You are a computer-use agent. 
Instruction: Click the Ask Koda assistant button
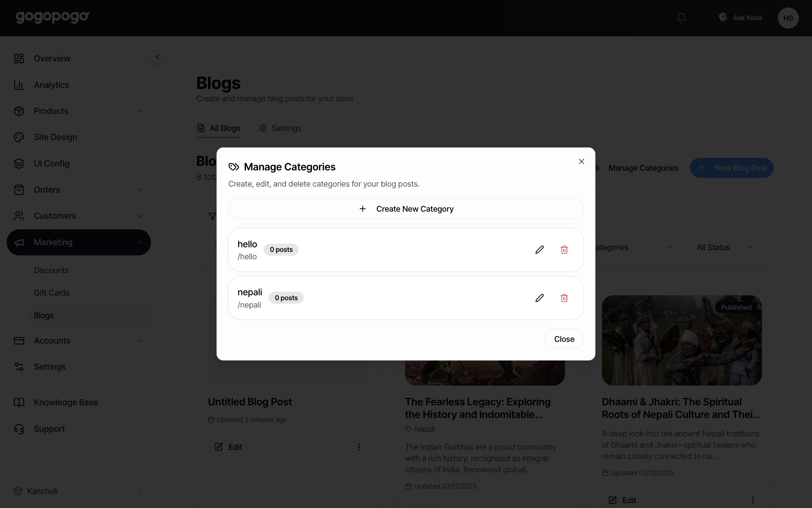coord(739,18)
